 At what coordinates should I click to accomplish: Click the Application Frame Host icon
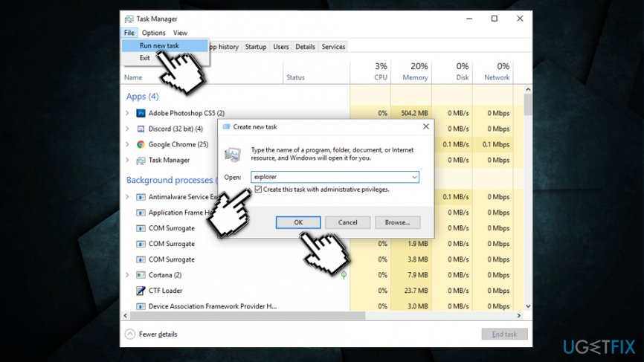point(141,213)
